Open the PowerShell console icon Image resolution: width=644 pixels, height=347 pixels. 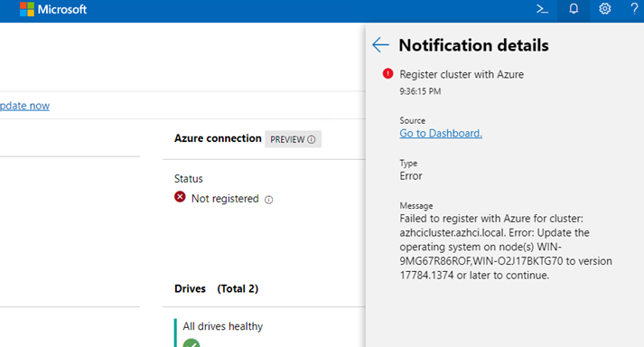click(542, 9)
